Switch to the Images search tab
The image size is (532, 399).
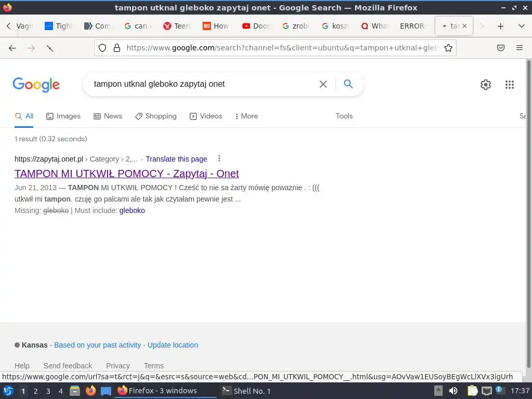pos(63,116)
